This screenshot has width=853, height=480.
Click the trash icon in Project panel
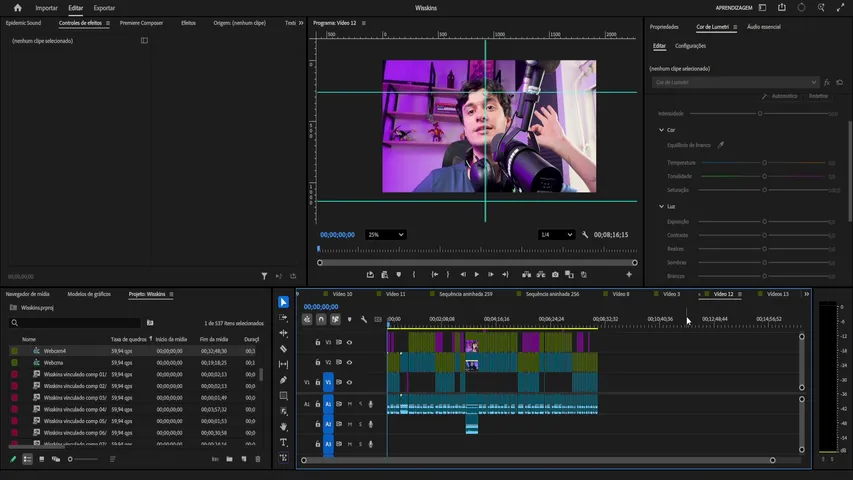258,459
